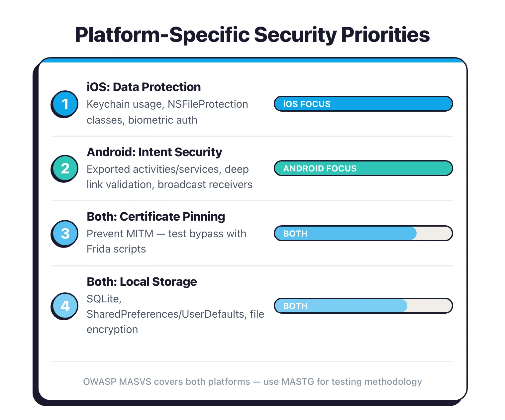Click the number 4 circle badge

(x=65, y=306)
